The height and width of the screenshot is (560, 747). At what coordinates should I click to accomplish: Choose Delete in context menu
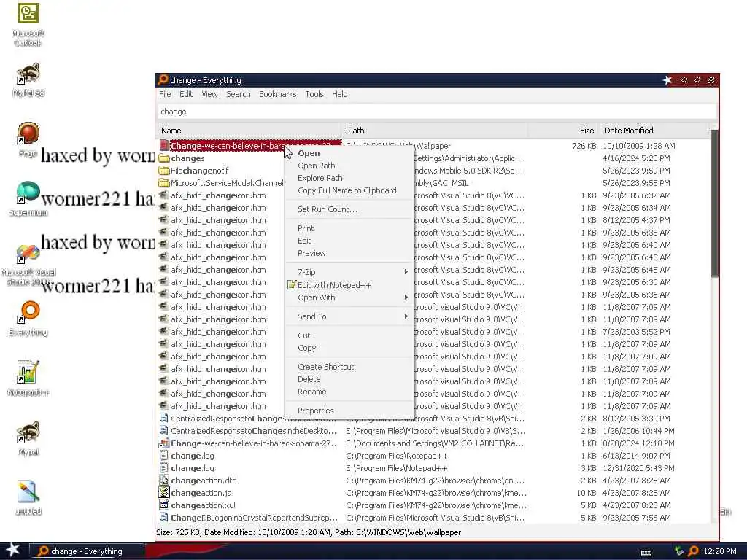[349, 379]
